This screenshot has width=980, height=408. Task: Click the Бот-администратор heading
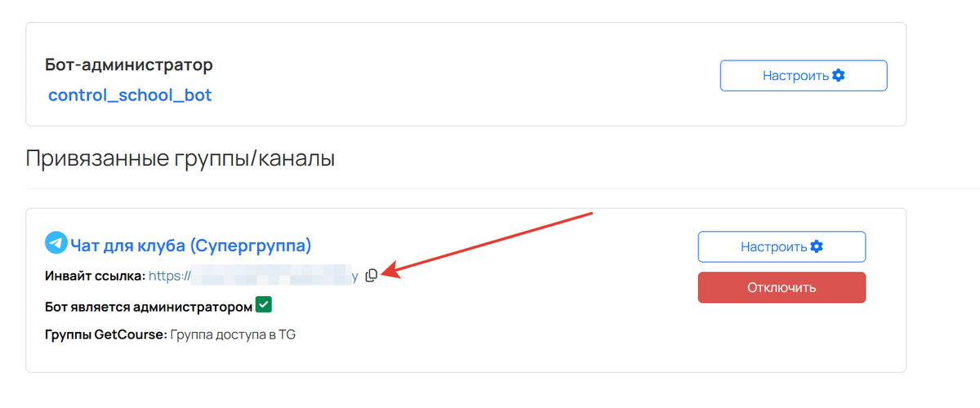tap(131, 64)
